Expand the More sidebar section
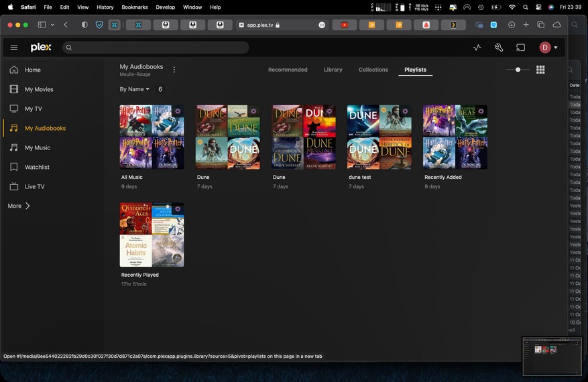The image size is (588, 382). 19,206
